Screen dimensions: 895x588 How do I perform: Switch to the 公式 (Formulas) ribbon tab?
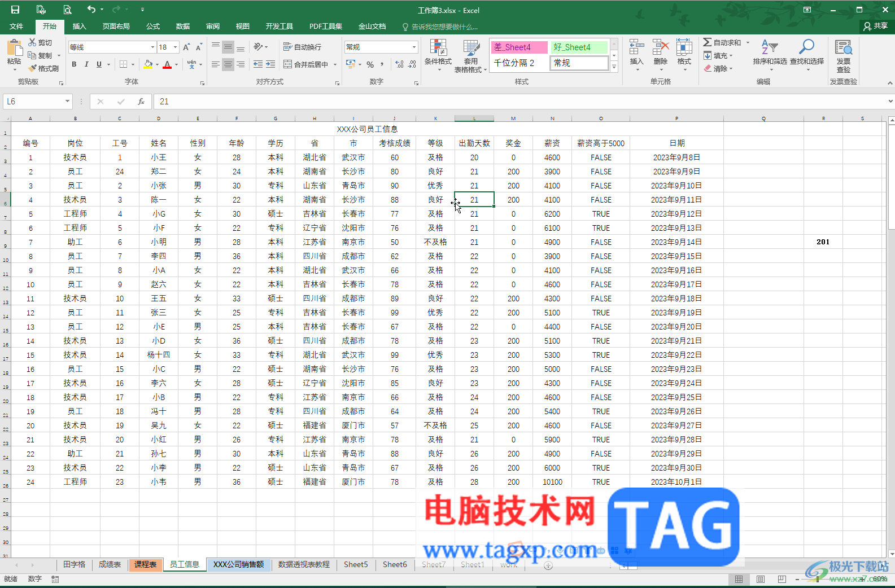pyautogui.click(x=153, y=26)
